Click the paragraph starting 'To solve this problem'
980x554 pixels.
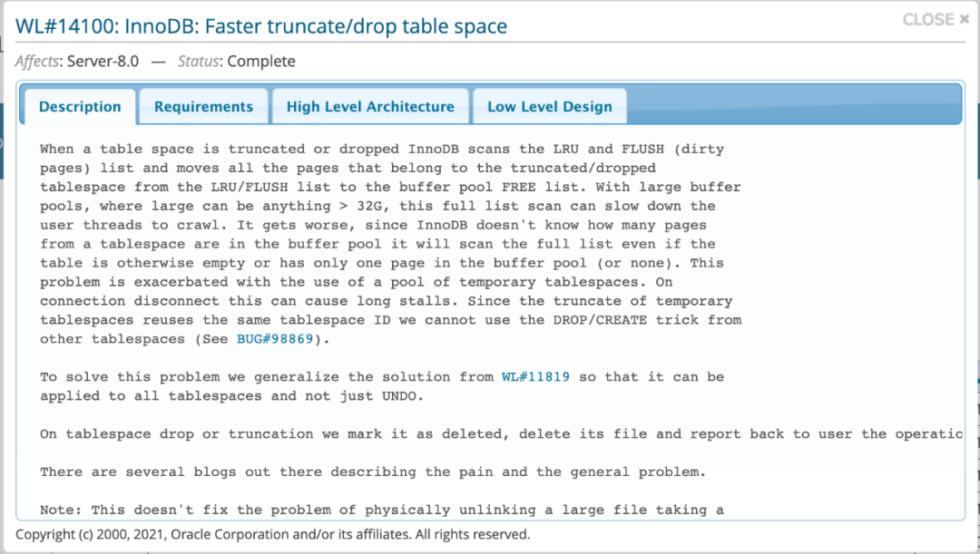tap(382, 386)
